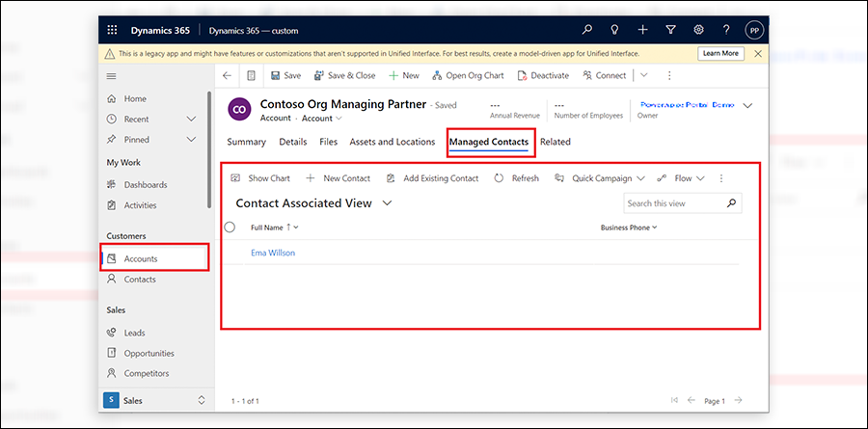Viewport: 868px width, 429px height.
Task: Select Accounts in sidebar
Action: [154, 258]
